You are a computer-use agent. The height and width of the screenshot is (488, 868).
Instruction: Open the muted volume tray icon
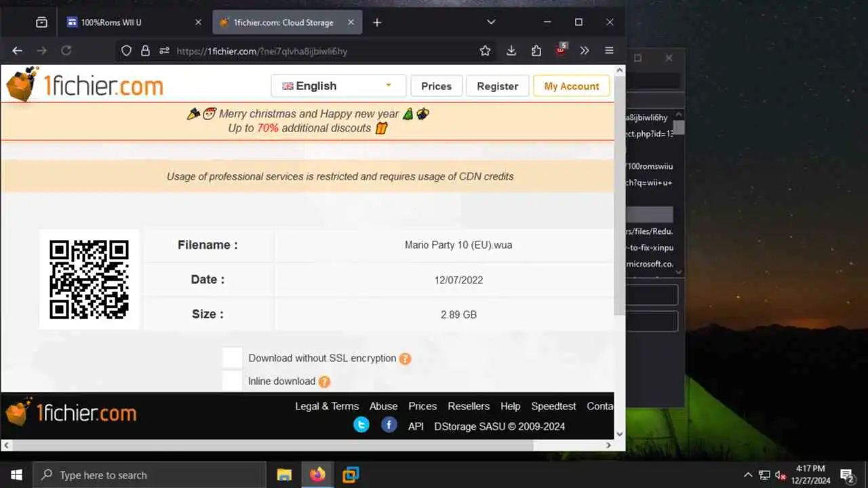pyautogui.click(x=781, y=475)
